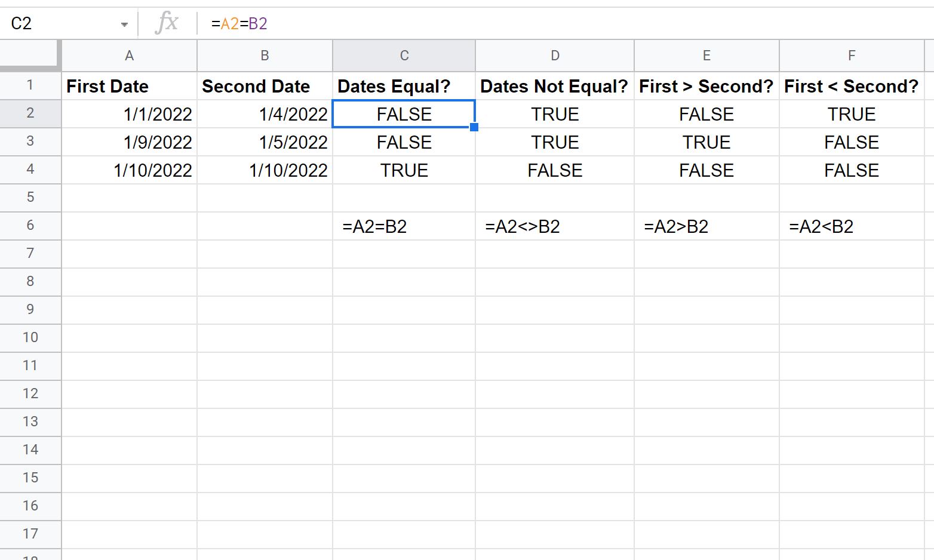Select the First Date header cell

(x=129, y=85)
